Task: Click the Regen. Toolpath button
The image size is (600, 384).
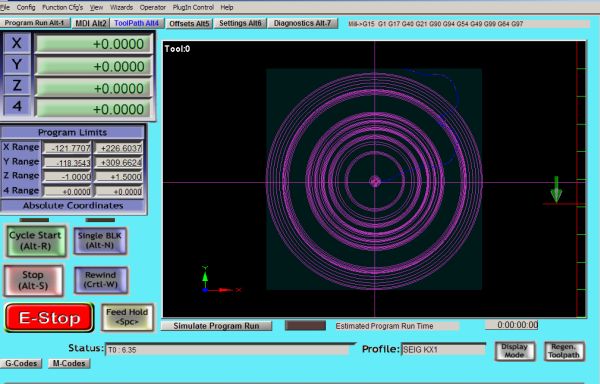Action: point(564,351)
